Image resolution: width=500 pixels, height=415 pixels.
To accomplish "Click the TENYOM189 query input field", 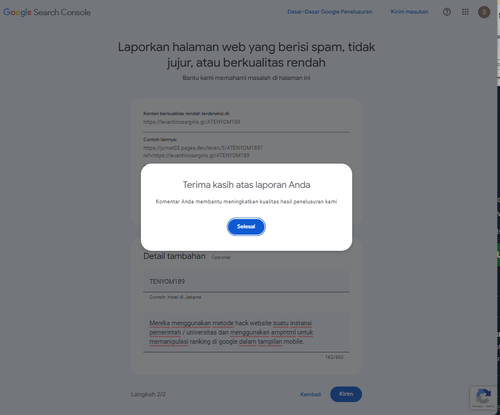I will [246, 282].
